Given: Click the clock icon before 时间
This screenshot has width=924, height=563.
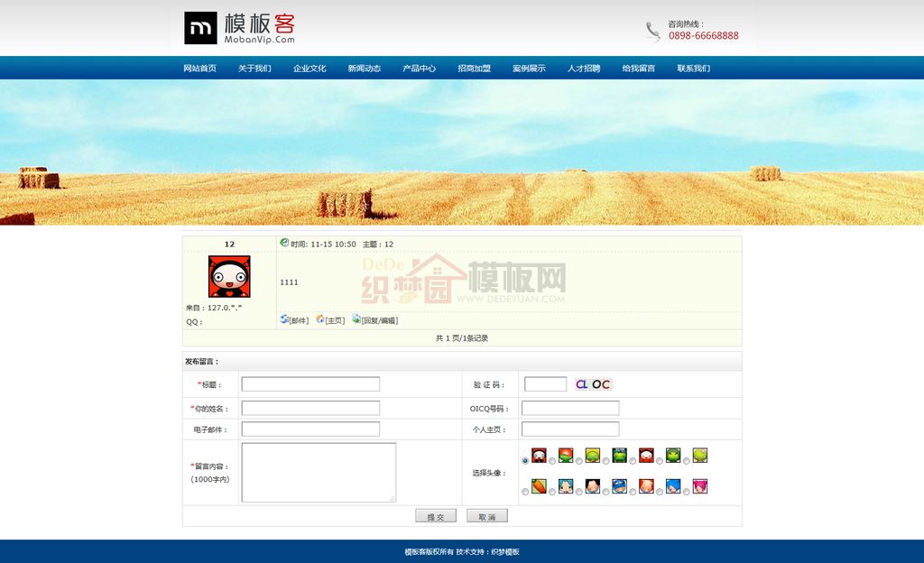Looking at the screenshot, I should (x=284, y=243).
